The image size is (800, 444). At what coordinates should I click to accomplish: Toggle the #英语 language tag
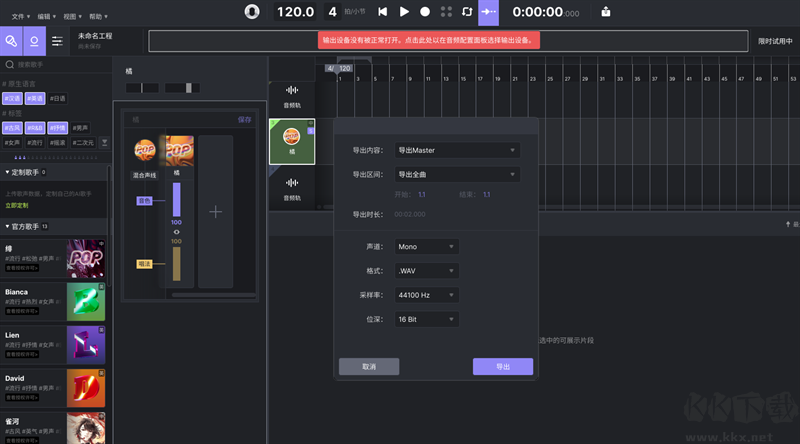35,98
